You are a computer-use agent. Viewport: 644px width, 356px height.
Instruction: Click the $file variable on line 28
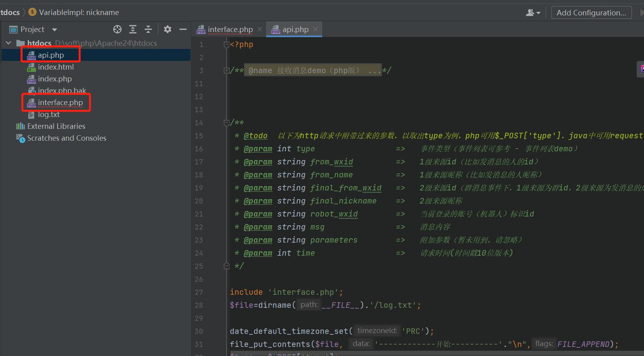242,305
